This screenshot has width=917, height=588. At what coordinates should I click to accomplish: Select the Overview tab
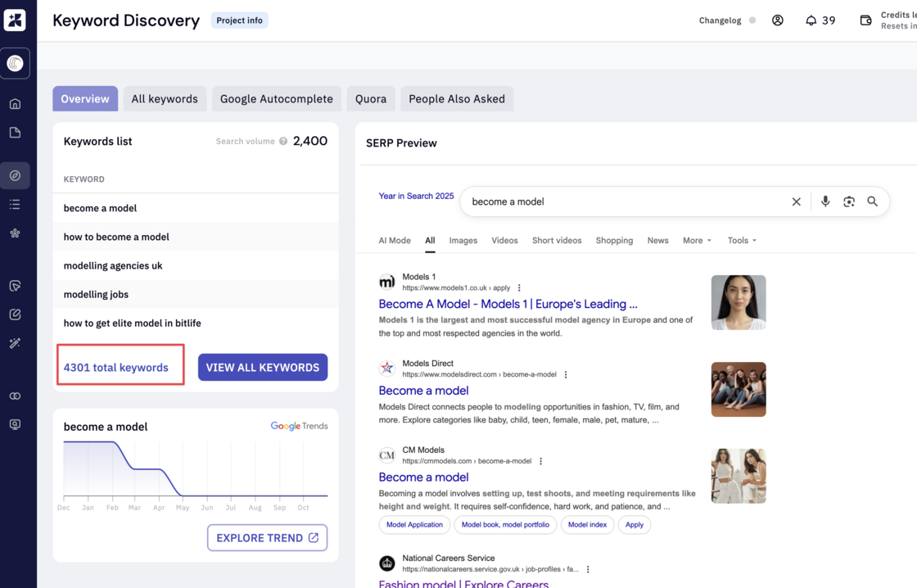point(85,99)
